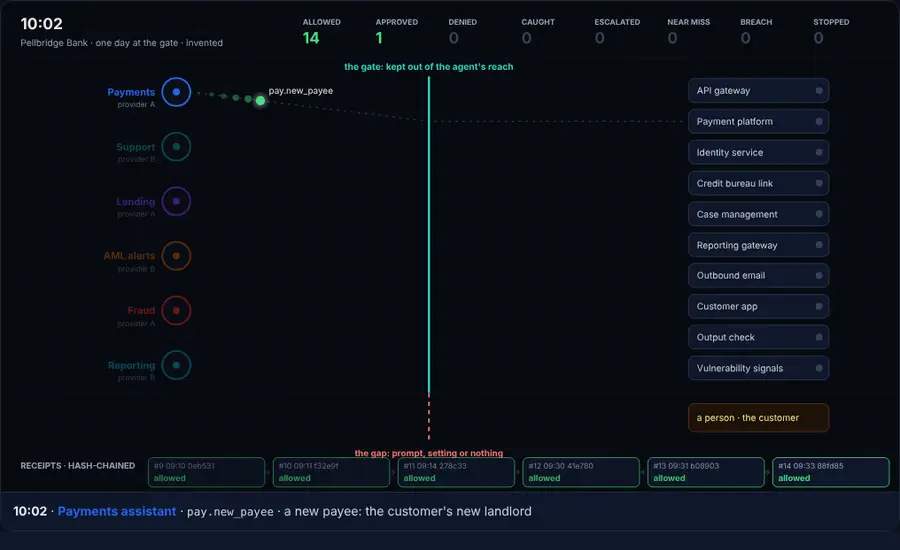
Task: Click the Vulnerability signals status dot
Action: 819,368
